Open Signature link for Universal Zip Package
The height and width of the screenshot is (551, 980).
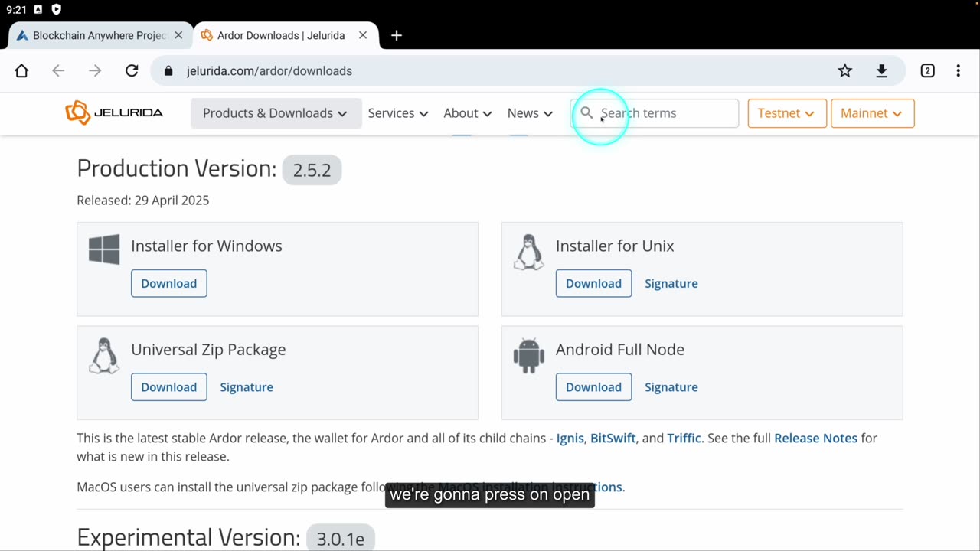click(x=247, y=386)
